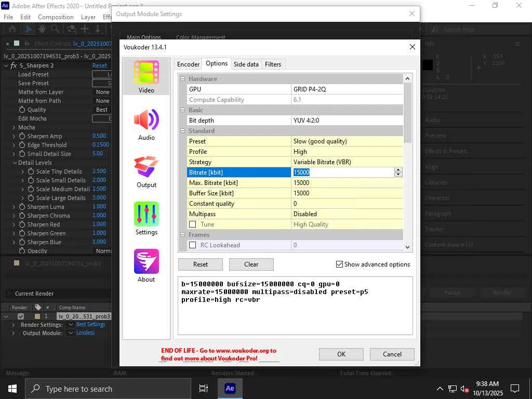Open the Layer menu
This screenshot has height=399, width=532.
pyautogui.click(x=88, y=17)
